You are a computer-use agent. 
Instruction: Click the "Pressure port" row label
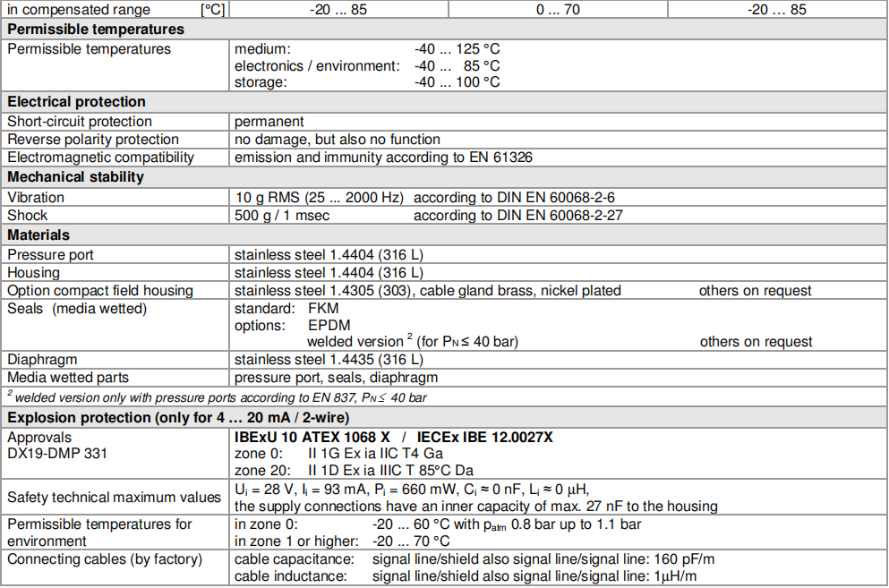click(50, 255)
